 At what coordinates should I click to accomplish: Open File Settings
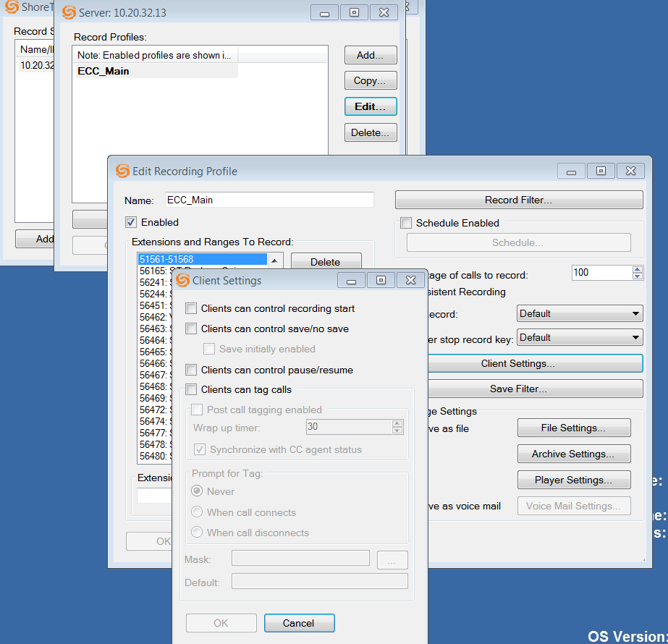tap(574, 428)
